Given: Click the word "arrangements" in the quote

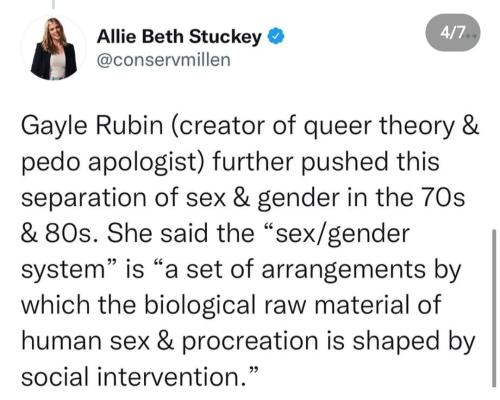Looking at the screenshot, I should (x=344, y=270).
